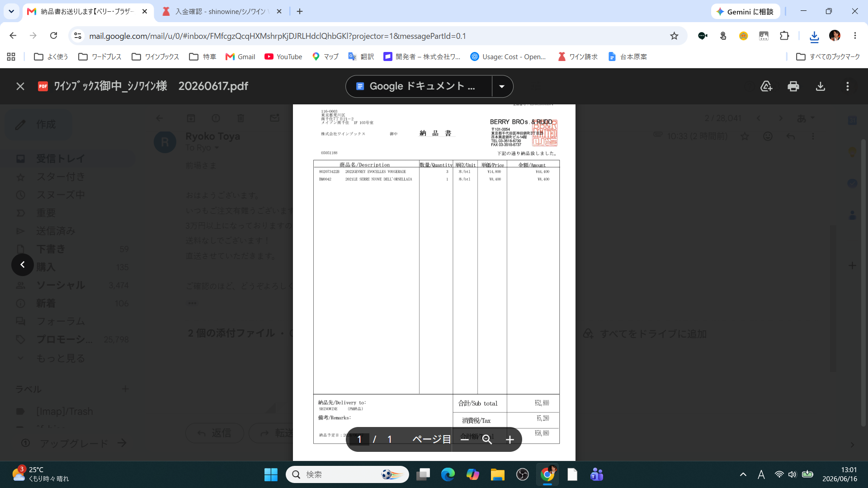
Task: Open the Gemini に相談 button
Action: [745, 11]
